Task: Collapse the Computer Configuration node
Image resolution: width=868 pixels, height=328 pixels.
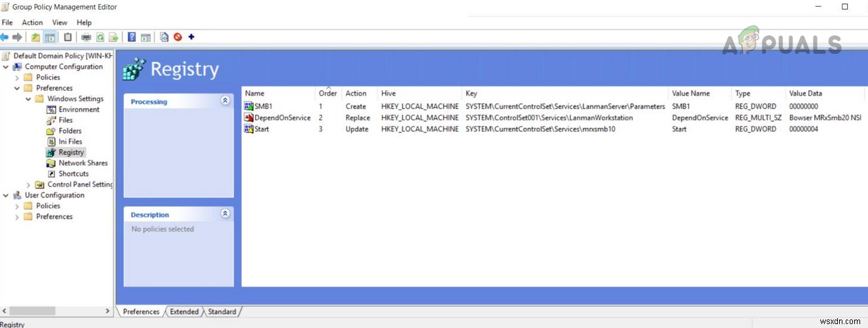Action: pyautogui.click(x=6, y=67)
